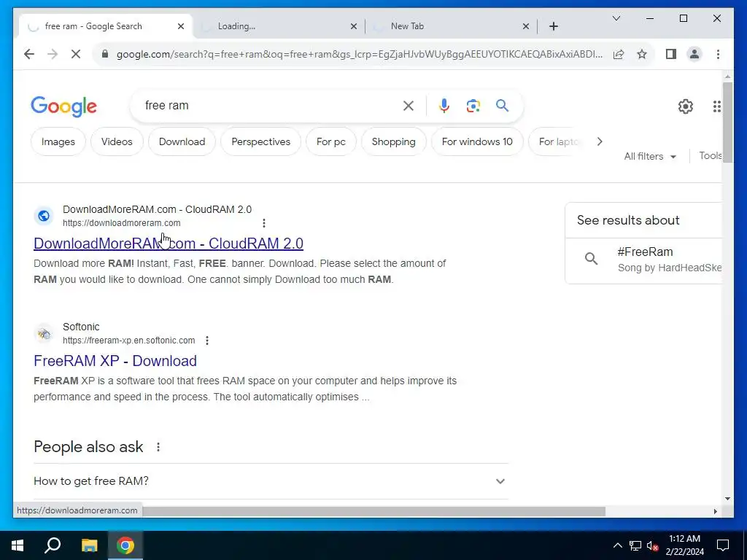Search by image with Google Lens icon
This screenshot has height=560, width=747.
[473, 106]
